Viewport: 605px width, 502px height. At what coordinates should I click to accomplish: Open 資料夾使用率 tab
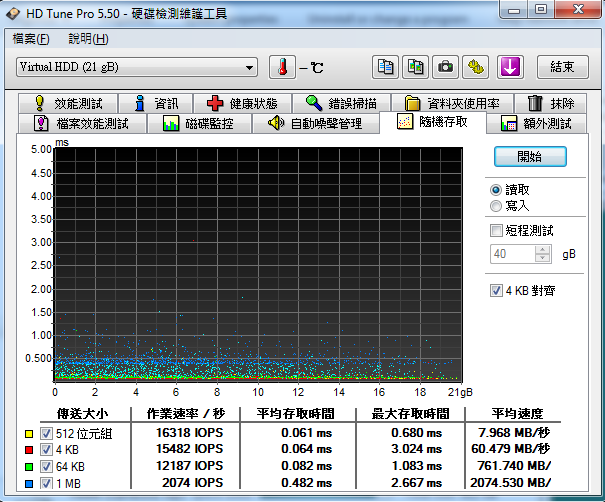click(452, 103)
